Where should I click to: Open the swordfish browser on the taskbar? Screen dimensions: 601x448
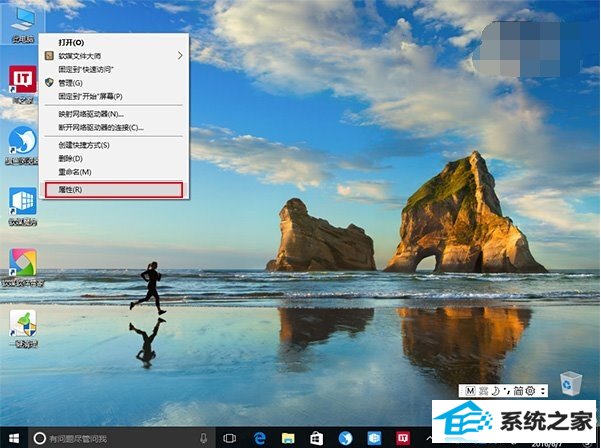(x=345, y=438)
